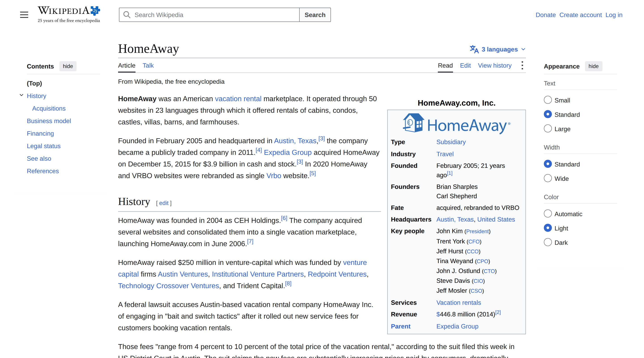This screenshot has width=644, height=358.
Task: Select Wide width option
Action: pyautogui.click(x=547, y=178)
